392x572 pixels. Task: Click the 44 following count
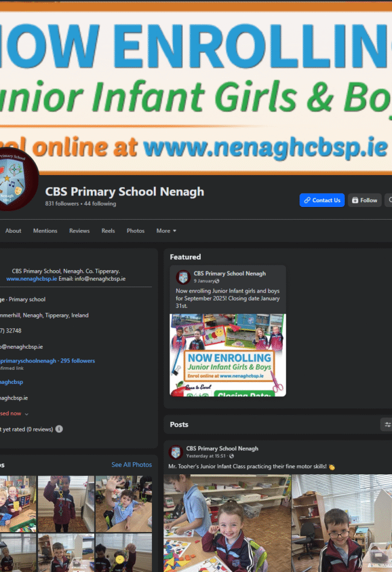[100, 203]
